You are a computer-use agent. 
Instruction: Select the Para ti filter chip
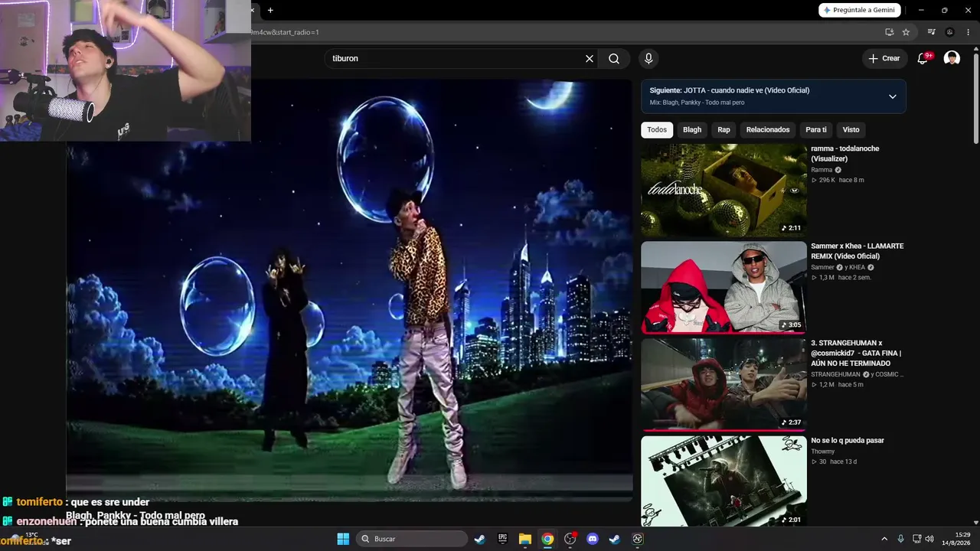816,130
